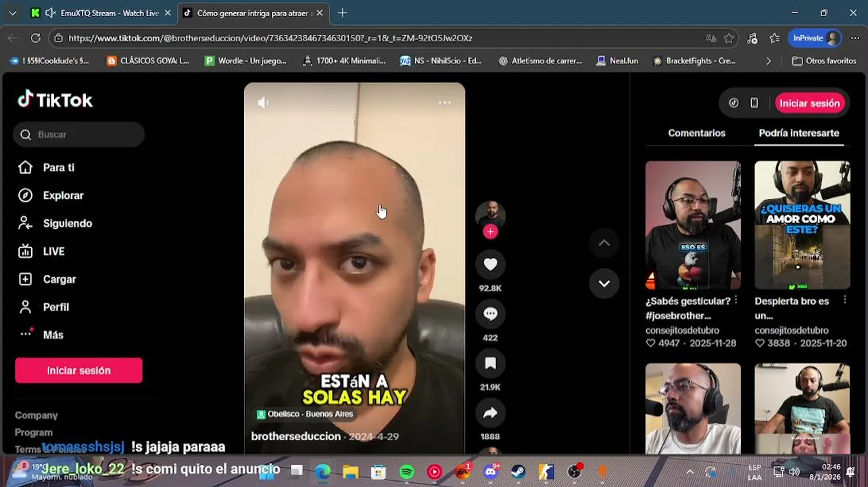Save the video with bookmark icon
The image size is (868, 487).
490,363
